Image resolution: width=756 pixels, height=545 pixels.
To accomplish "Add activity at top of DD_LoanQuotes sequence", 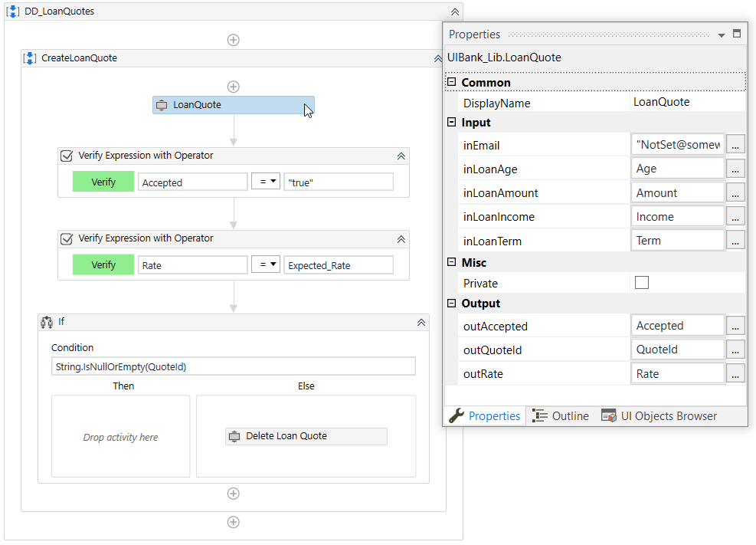I will pyautogui.click(x=234, y=40).
